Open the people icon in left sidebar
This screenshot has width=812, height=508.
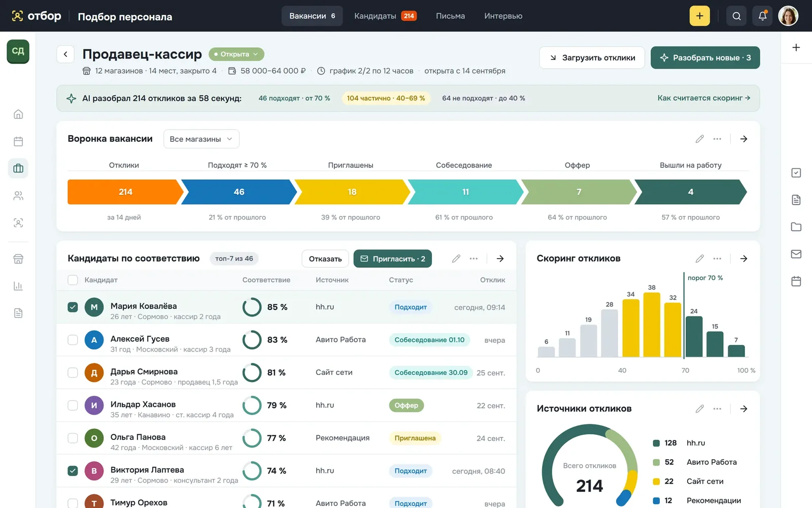pyautogui.click(x=18, y=196)
